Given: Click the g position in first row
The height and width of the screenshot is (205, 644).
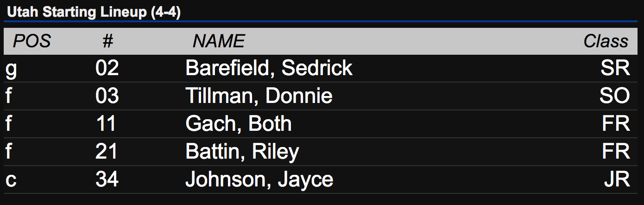Looking at the screenshot, I should pos(11,70).
